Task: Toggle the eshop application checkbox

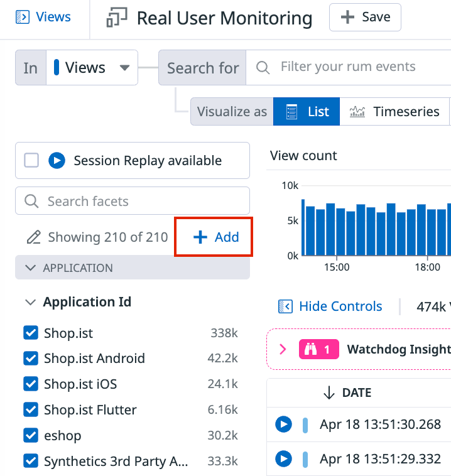Action: [31, 435]
